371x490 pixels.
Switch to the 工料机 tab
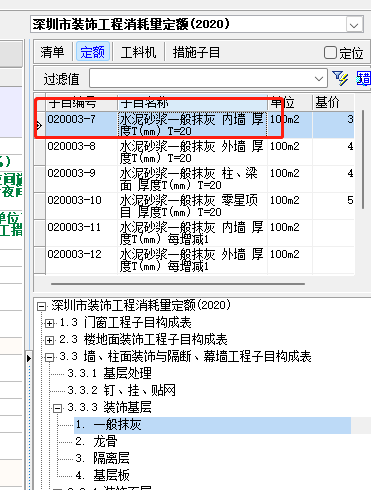click(138, 52)
